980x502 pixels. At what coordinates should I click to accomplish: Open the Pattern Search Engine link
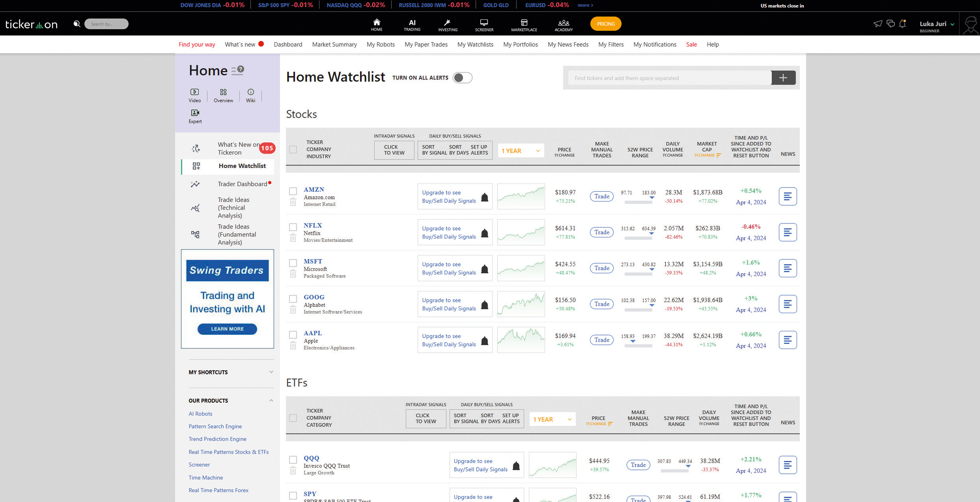(x=215, y=426)
